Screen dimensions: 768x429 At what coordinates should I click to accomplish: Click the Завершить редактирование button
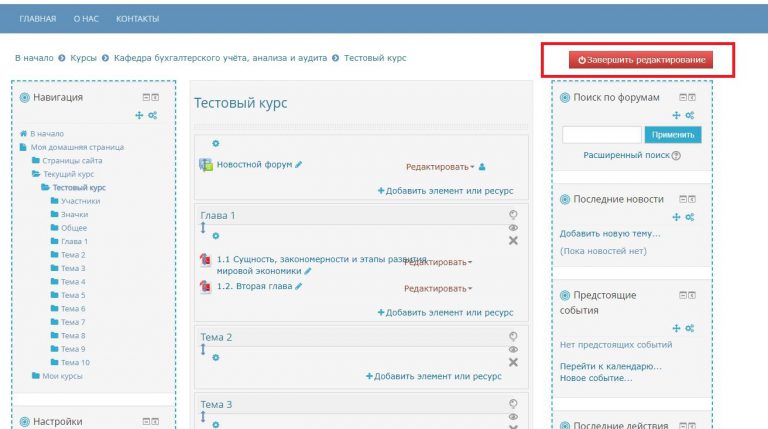640,60
